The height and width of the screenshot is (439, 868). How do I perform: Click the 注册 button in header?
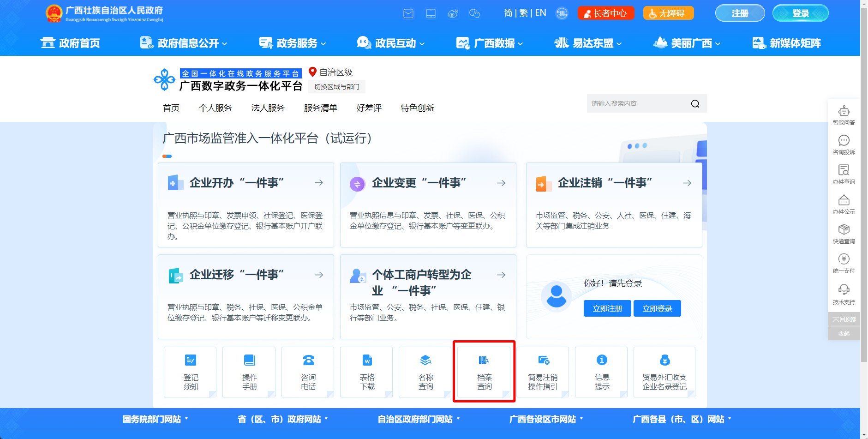coord(740,13)
